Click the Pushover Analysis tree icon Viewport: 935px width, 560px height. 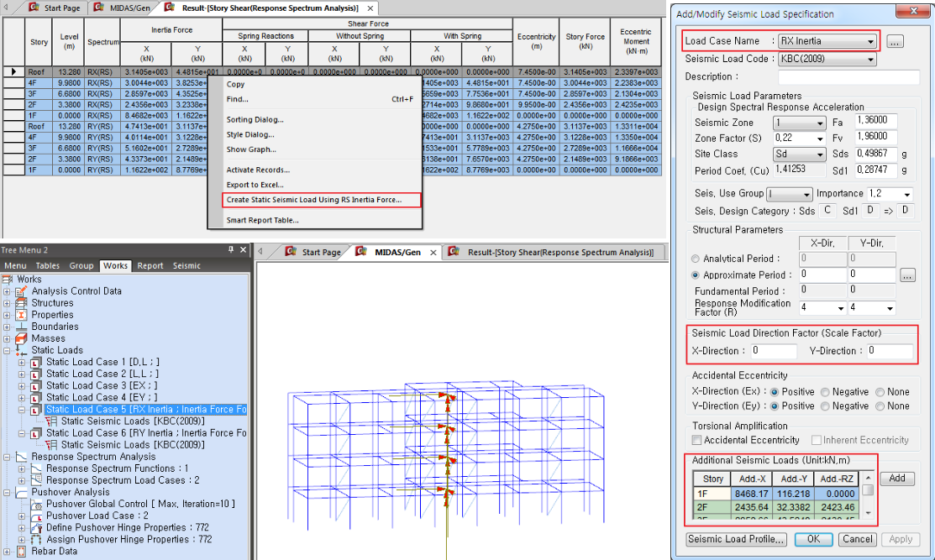tap(21, 493)
